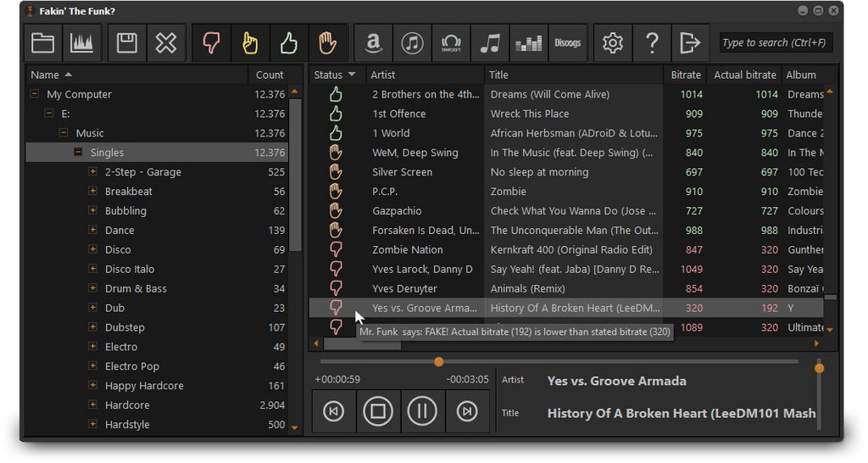Viewport: 868px width, 463px height.
Task: Select 2 Brothers on the 4th... track
Action: [x=426, y=94]
